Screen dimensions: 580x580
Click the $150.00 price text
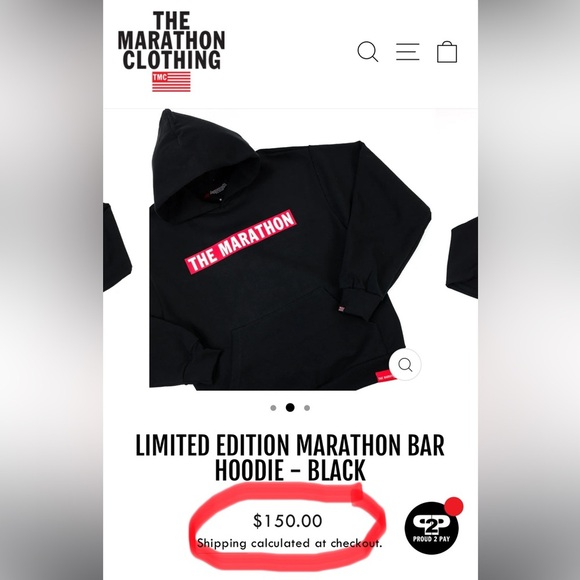click(288, 521)
